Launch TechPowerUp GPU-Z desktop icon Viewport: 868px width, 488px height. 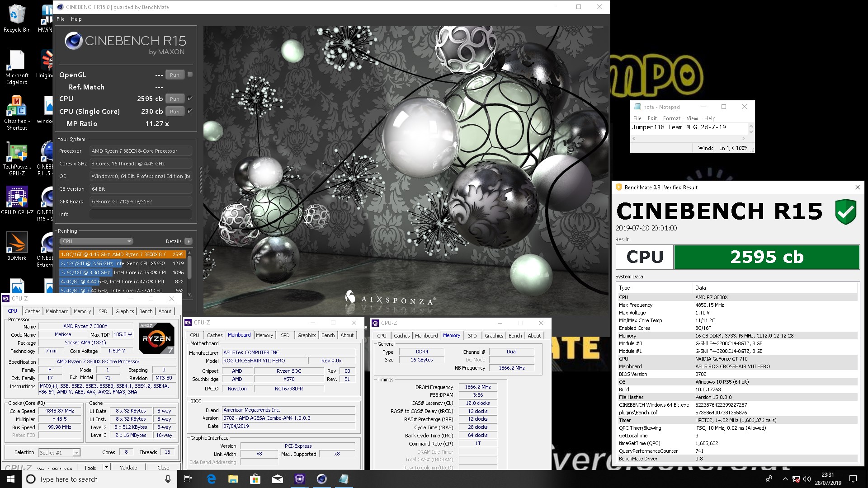click(x=17, y=158)
